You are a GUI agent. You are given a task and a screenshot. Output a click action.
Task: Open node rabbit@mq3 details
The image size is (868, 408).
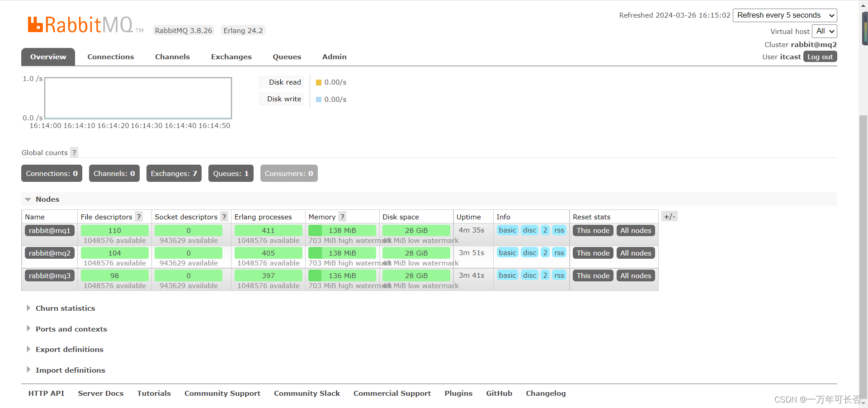tap(50, 275)
